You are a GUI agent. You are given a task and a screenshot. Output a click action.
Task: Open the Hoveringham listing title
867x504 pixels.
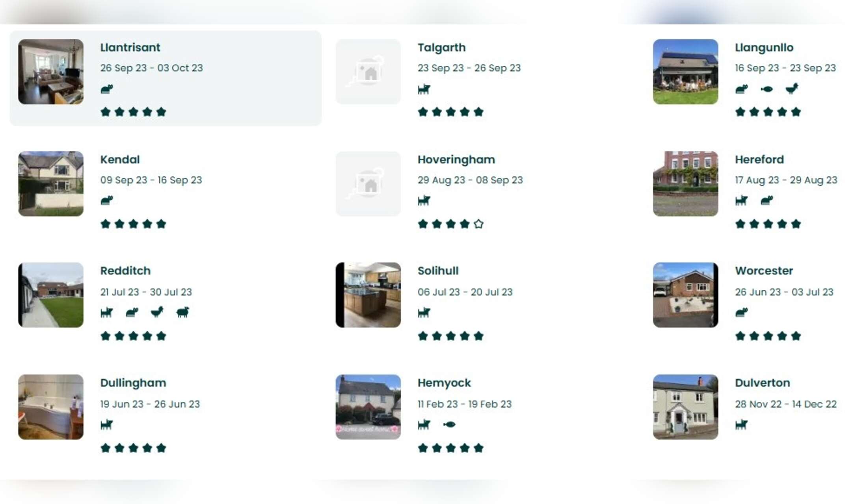(456, 160)
